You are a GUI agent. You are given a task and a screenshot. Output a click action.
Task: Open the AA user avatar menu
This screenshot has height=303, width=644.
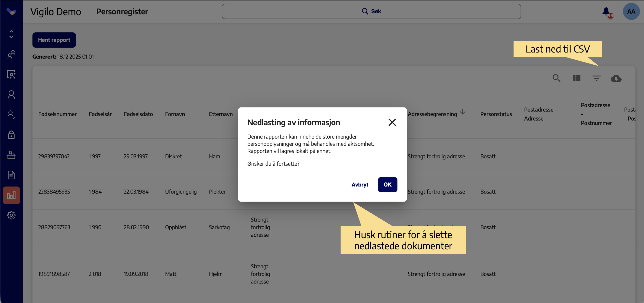coord(631,11)
